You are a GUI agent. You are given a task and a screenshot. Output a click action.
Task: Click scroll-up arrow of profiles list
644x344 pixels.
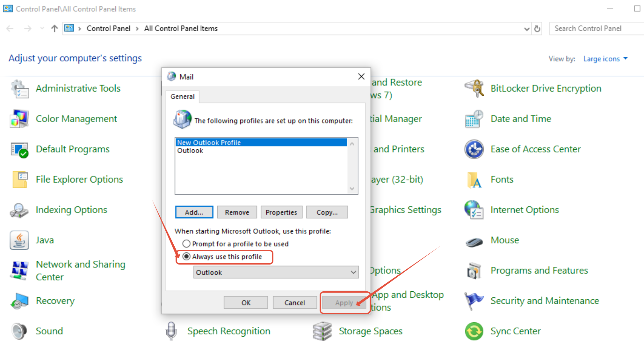(352, 144)
